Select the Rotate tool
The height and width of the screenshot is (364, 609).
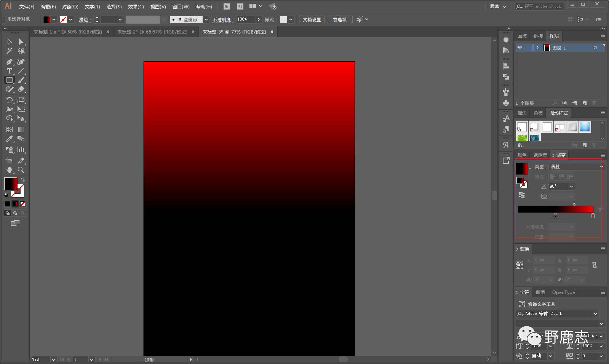pos(9,100)
